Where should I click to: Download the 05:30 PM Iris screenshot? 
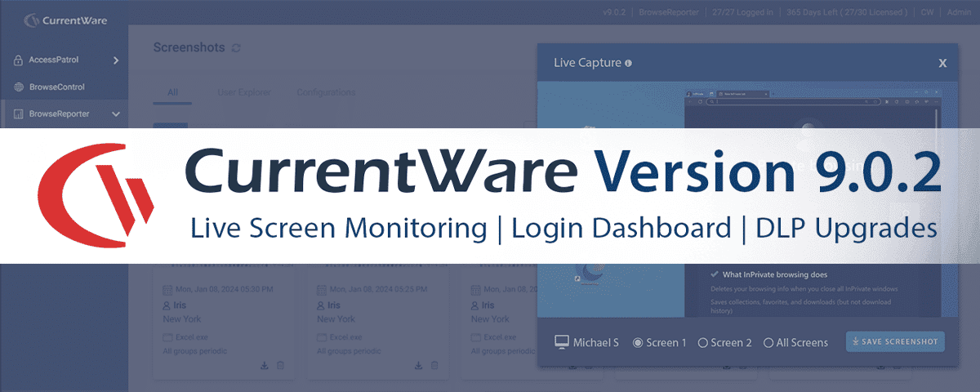pos(264,366)
